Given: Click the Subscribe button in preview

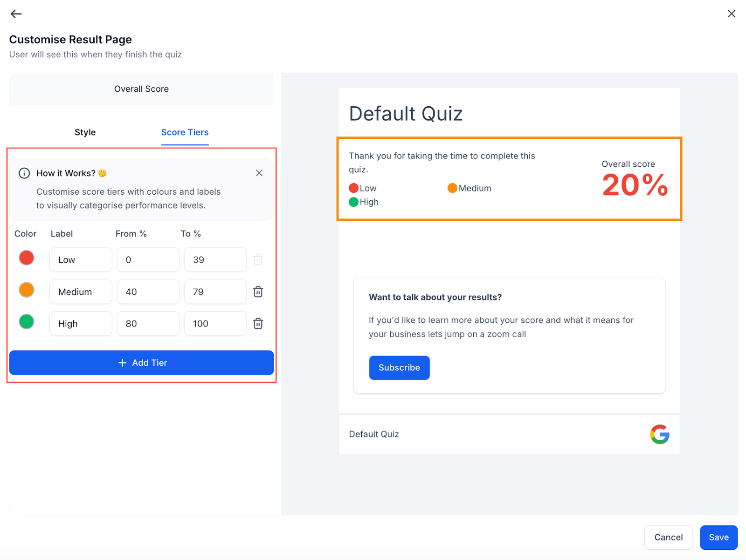Looking at the screenshot, I should tap(399, 368).
